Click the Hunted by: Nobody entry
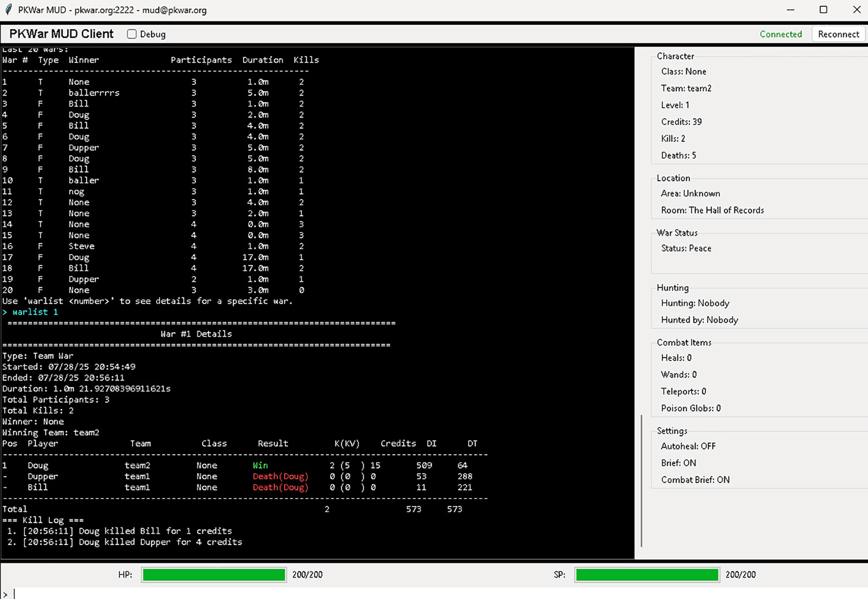Screen dimensions: 868x599 [699, 320]
